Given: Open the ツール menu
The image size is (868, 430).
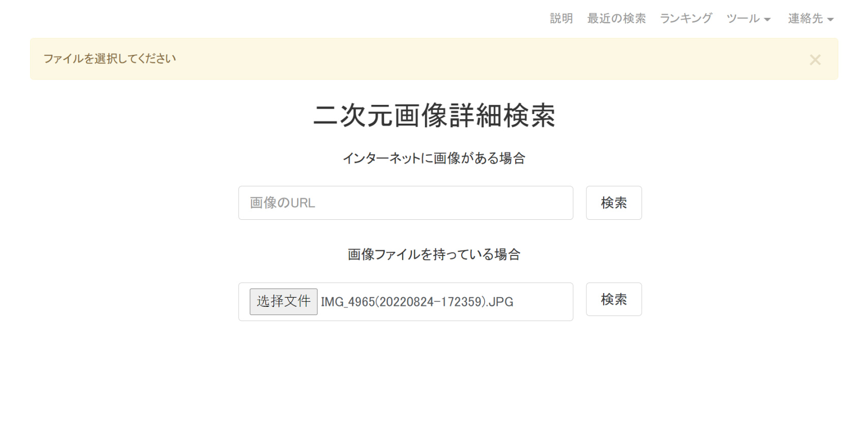Looking at the screenshot, I should pos(743,19).
